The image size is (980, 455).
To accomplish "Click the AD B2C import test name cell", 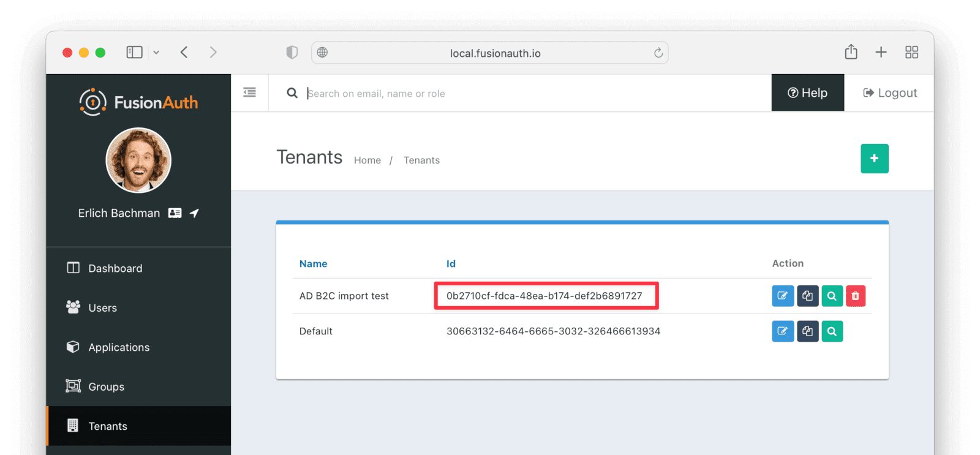I will pos(344,296).
